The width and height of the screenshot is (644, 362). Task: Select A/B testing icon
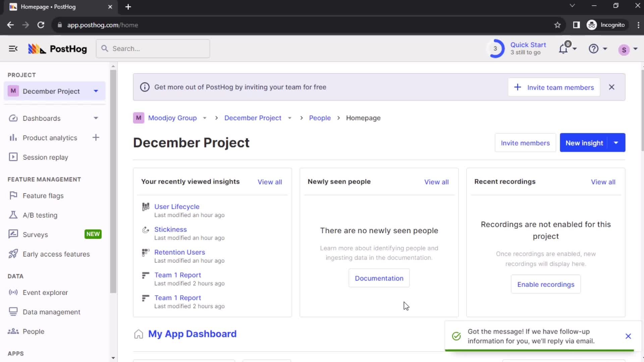click(12, 215)
